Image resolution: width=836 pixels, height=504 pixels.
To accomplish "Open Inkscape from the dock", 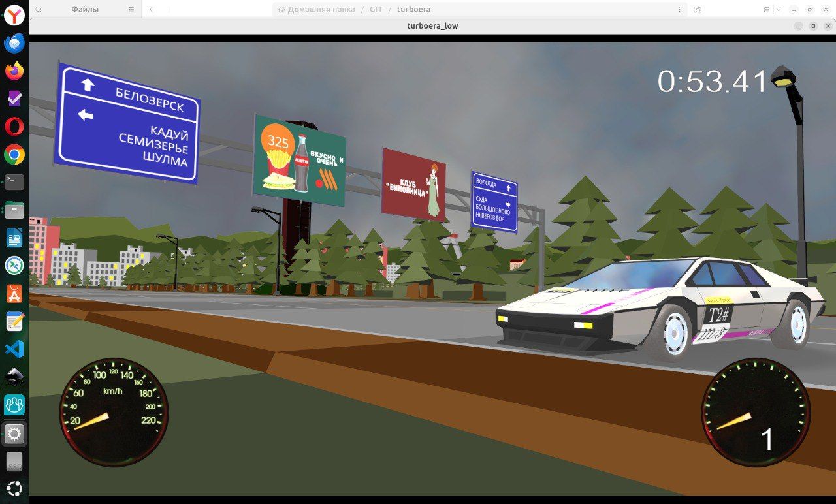I will pyautogui.click(x=14, y=377).
